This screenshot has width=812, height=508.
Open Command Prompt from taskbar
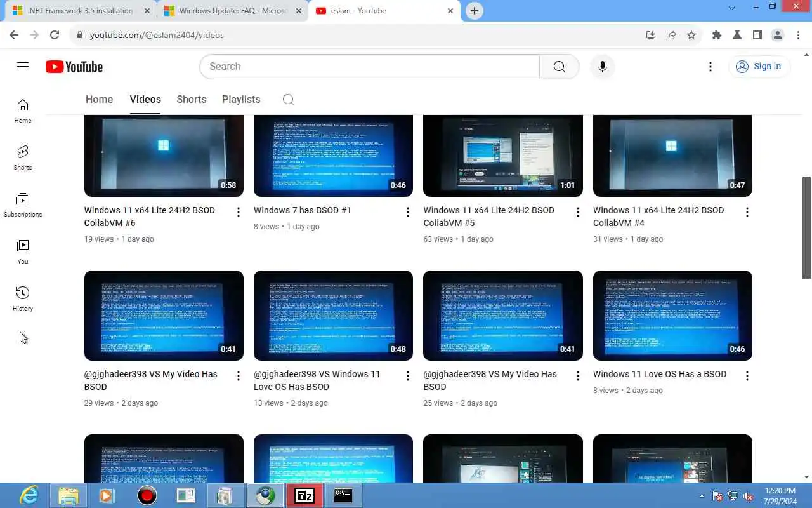(x=343, y=495)
